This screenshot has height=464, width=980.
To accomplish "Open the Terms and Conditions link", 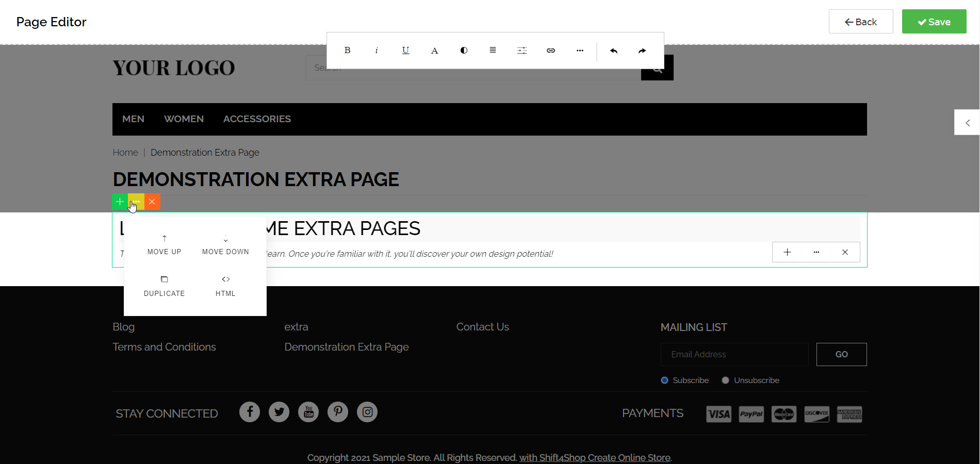I will [164, 346].
